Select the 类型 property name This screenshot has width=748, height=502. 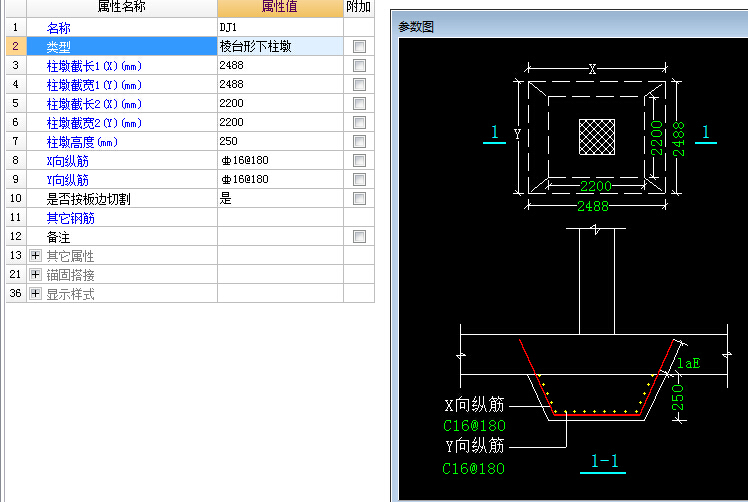(59, 47)
